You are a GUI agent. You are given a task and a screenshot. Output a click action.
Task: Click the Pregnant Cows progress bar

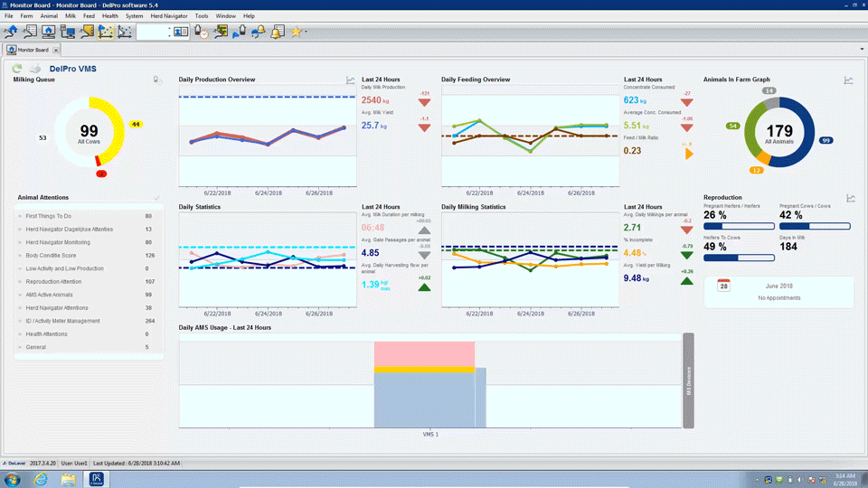(815, 226)
